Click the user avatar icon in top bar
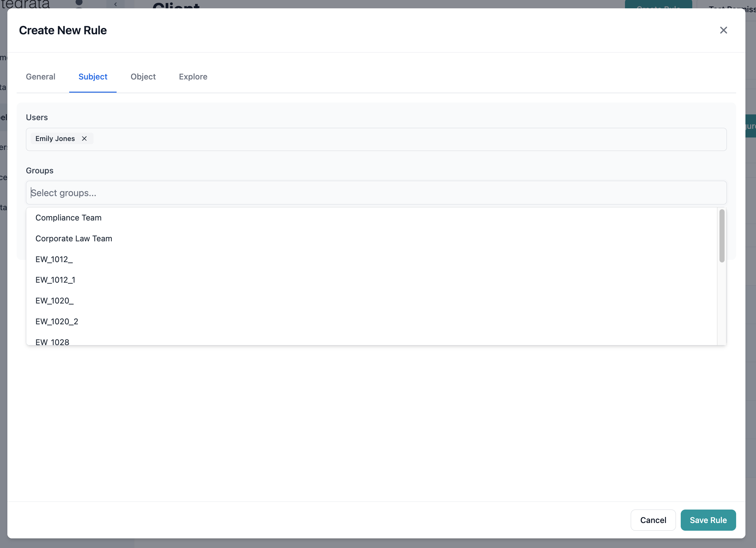The width and height of the screenshot is (756, 548). coord(79,4)
